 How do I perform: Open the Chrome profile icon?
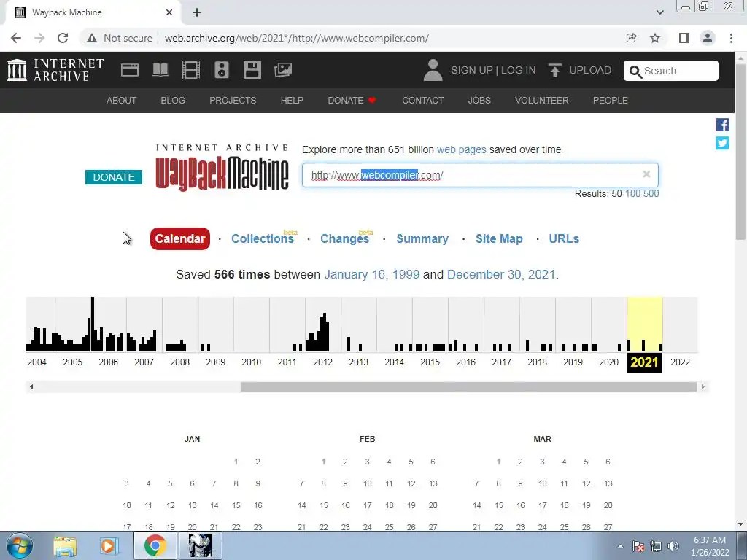pos(708,38)
